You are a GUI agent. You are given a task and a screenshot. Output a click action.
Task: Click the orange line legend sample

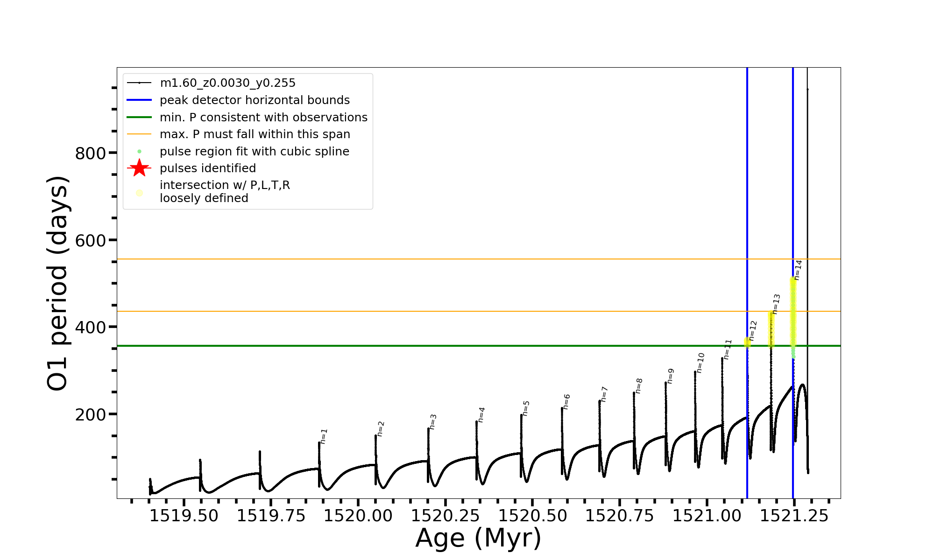tap(139, 134)
